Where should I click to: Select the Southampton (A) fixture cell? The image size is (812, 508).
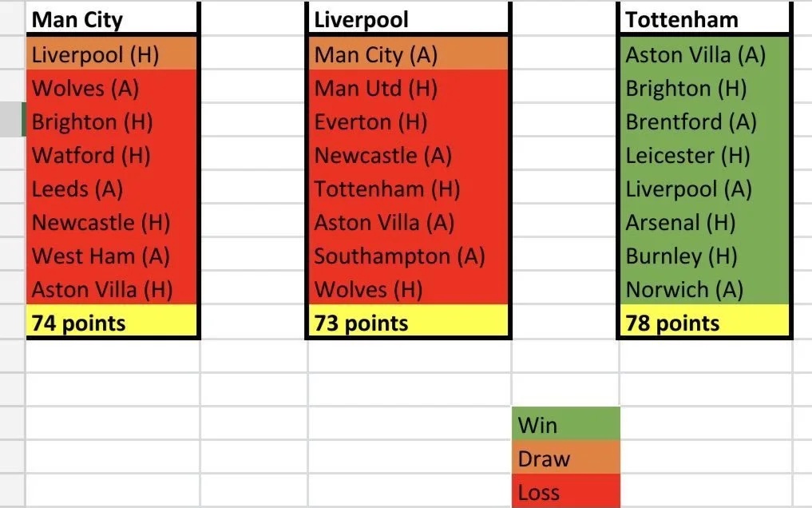tap(409, 256)
